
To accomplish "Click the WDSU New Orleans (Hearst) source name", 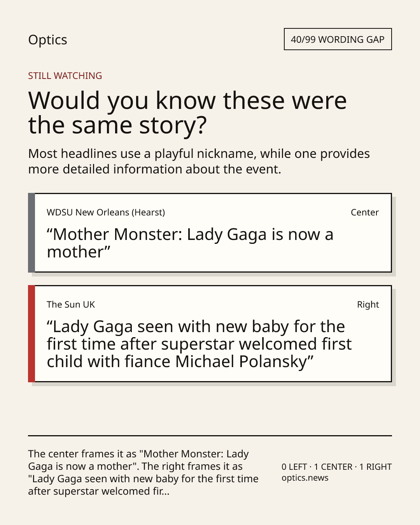I will click(x=106, y=212).
